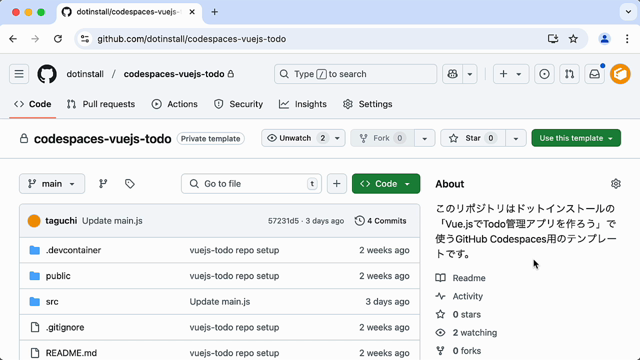Focus the Go to file field
640x360 pixels.
tap(251, 184)
